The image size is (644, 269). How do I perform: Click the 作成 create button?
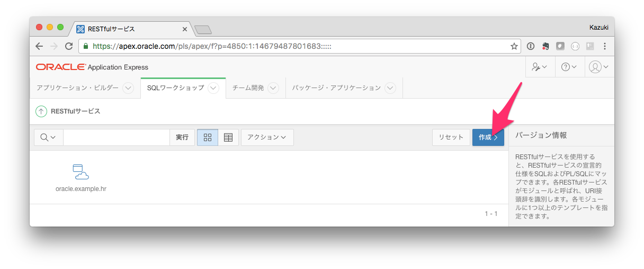(x=488, y=137)
